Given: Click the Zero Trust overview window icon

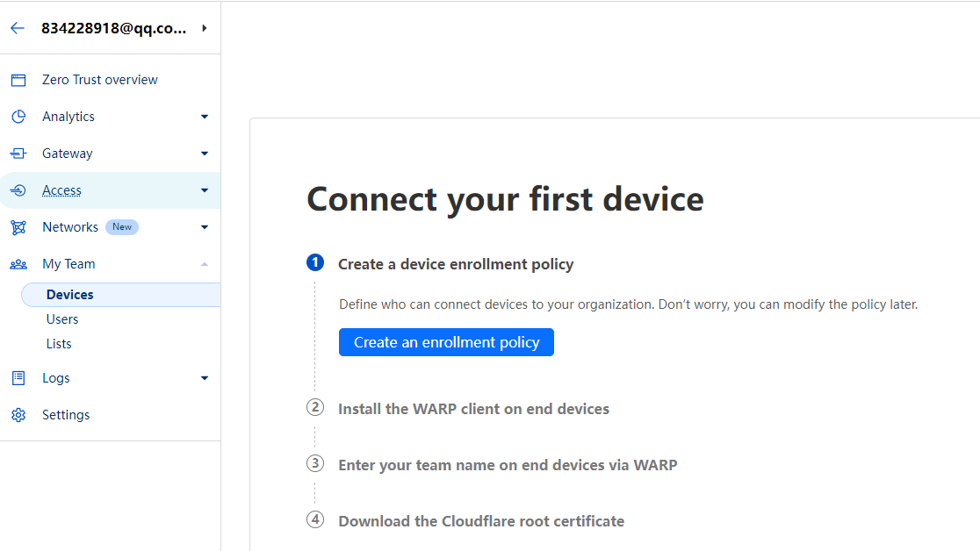Looking at the screenshot, I should tap(18, 80).
